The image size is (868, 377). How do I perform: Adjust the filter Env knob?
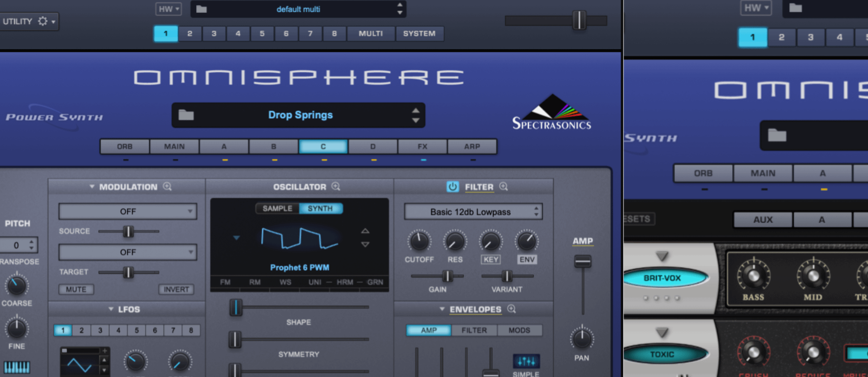coord(526,241)
